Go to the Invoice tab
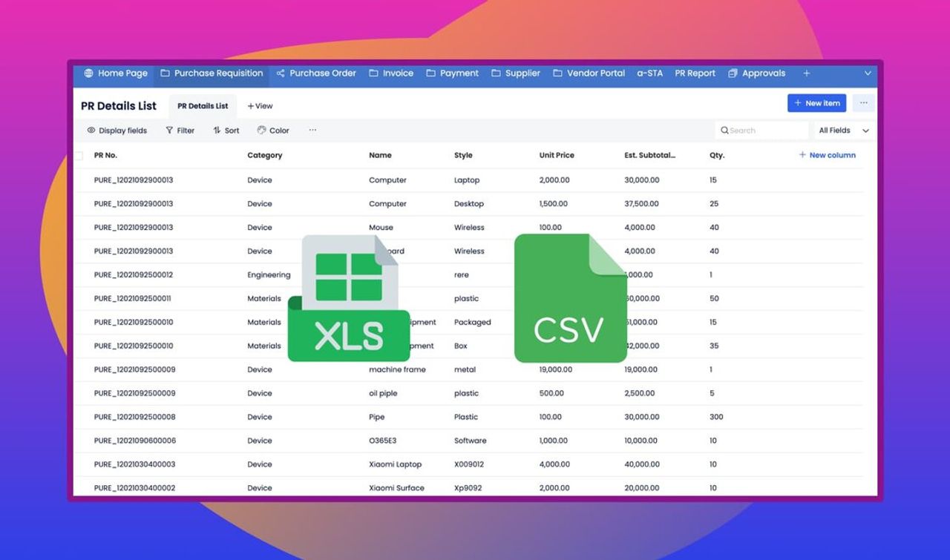The width and height of the screenshot is (950, 560). point(391,73)
